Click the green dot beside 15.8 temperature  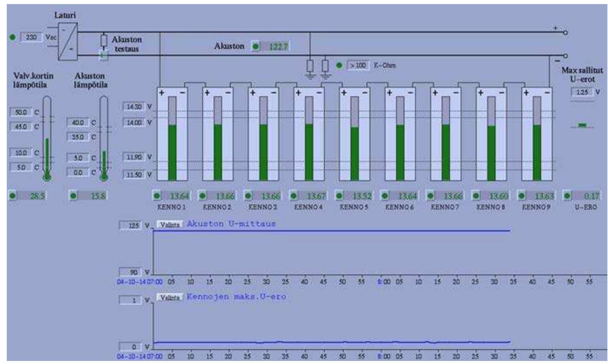(x=73, y=196)
